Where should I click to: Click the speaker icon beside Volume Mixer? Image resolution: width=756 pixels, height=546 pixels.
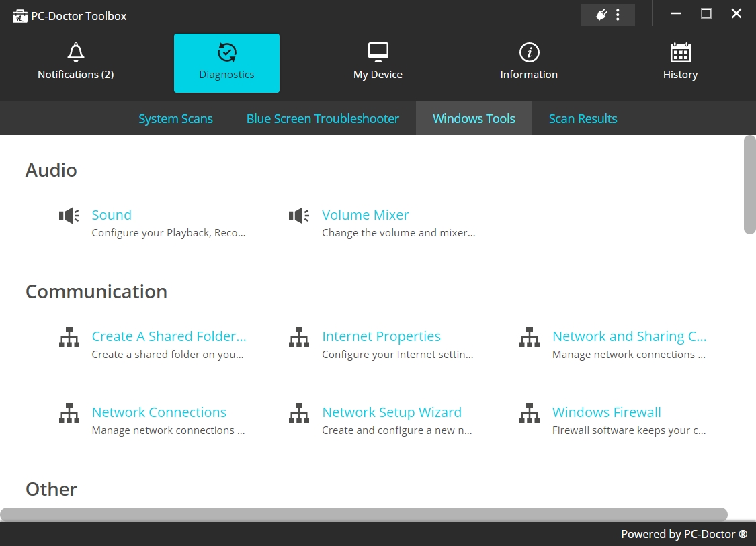pyautogui.click(x=299, y=216)
